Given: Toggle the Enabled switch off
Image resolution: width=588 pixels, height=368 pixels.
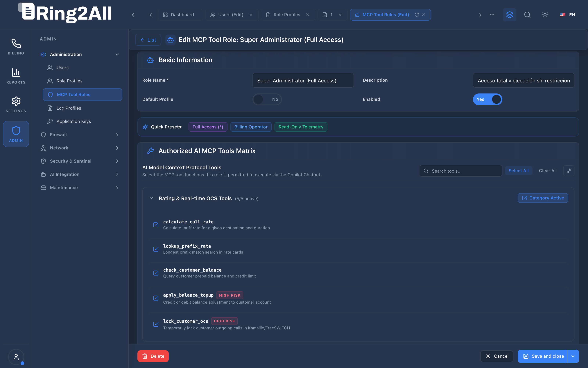Looking at the screenshot, I should pyautogui.click(x=487, y=99).
